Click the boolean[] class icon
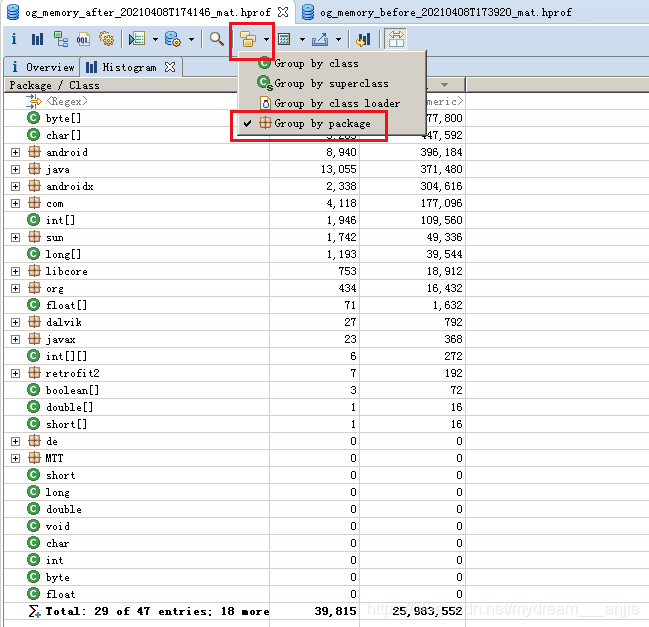649x627 pixels. click(34, 390)
